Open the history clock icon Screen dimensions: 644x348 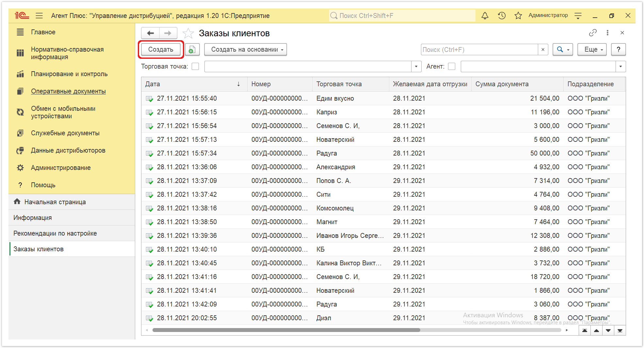pos(502,15)
